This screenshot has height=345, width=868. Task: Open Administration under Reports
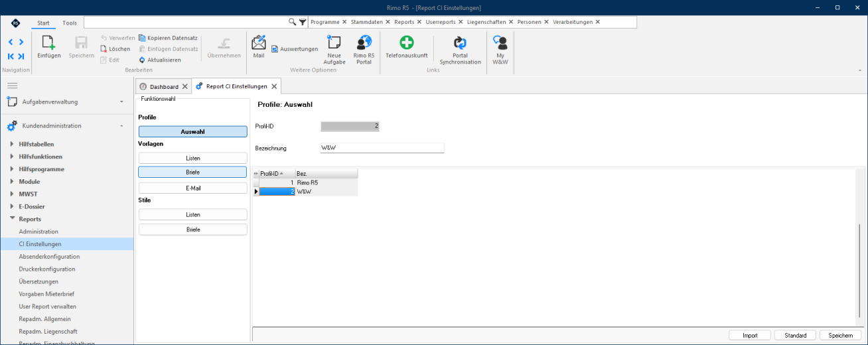click(38, 232)
